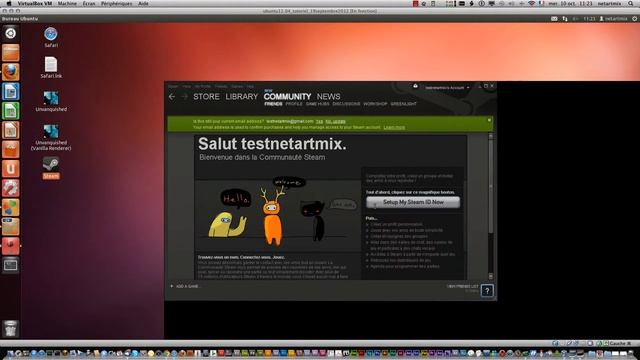The width and height of the screenshot is (640, 360).
Task: Launch LibreOffice Impress from launcher
Action: [x=11, y=130]
